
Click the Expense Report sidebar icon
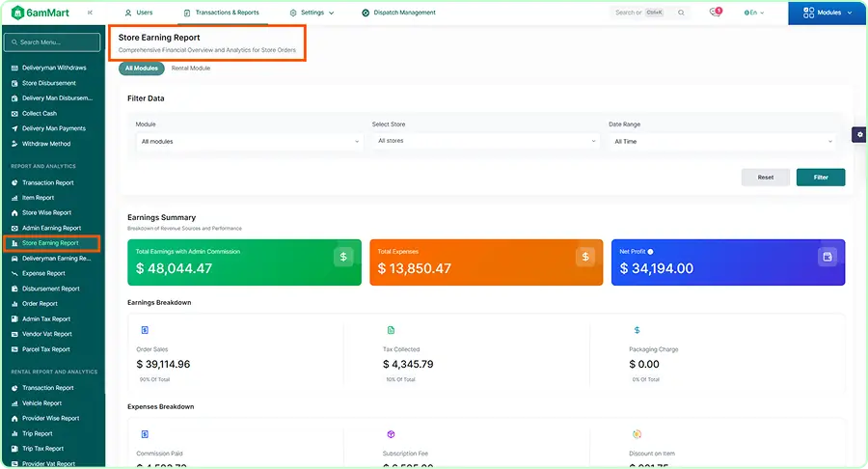coord(14,273)
